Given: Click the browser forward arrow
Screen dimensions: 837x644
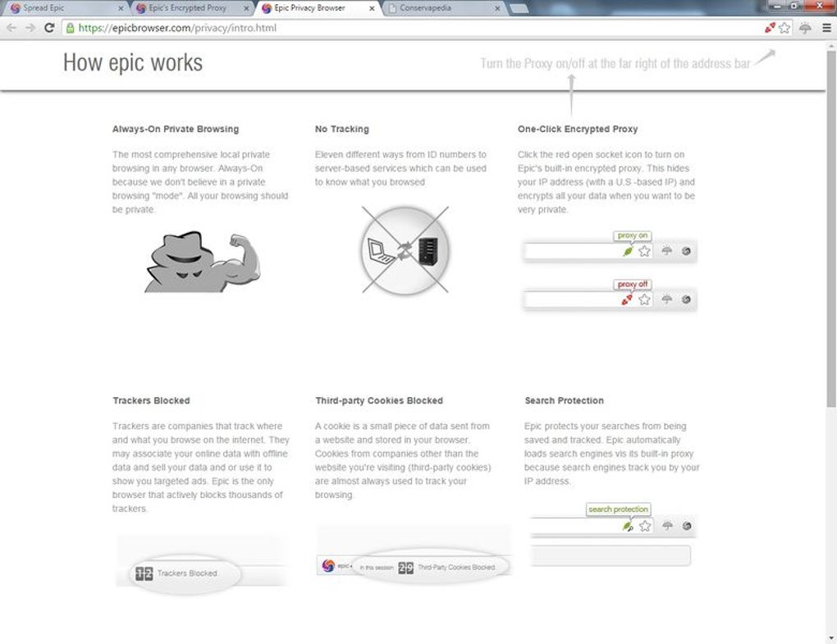Looking at the screenshot, I should [x=30, y=28].
